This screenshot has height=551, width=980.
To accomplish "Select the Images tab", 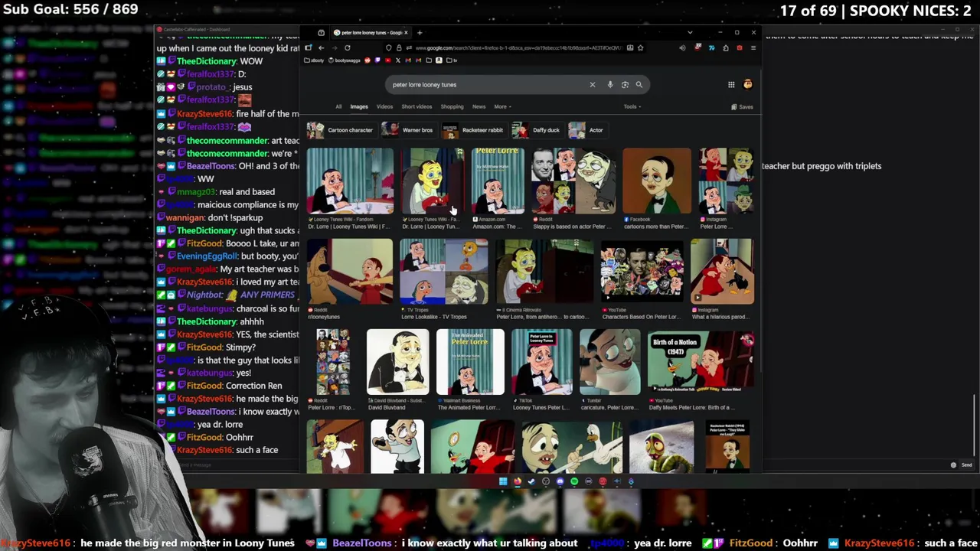I will click(359, 107).
